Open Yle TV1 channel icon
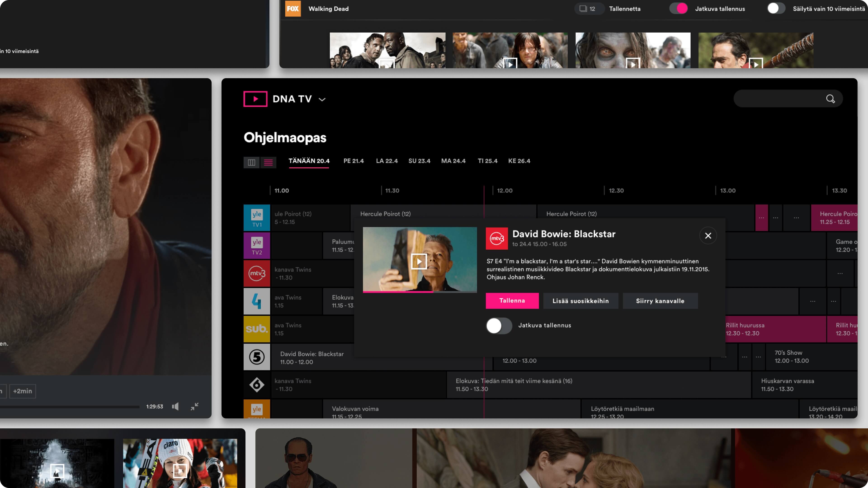 257,218
